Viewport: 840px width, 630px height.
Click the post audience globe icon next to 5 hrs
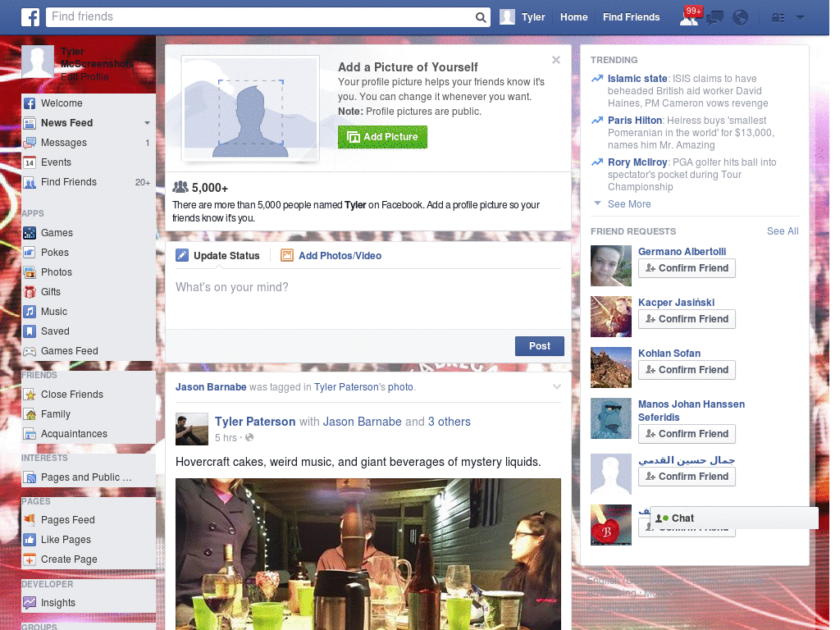click(x=249, y=438)
